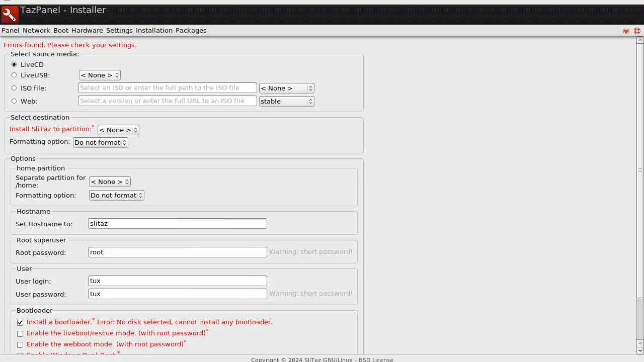Click the 'Root superuser' group legend

point(41,240)
